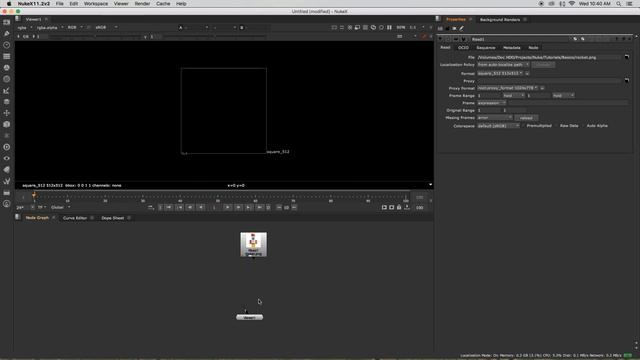Toggle the viewer pause button
This screenshot has width=640, height=360.
tap(389, 27)
